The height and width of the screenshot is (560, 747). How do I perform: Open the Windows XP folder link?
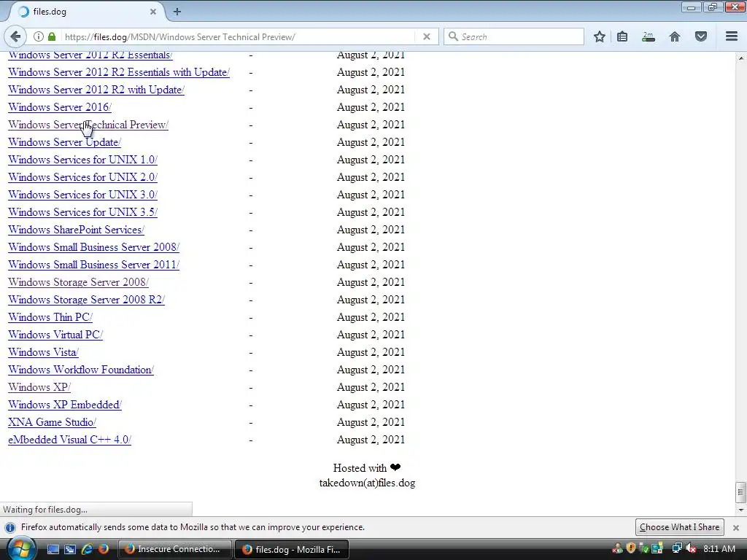(x=39, y=387)
